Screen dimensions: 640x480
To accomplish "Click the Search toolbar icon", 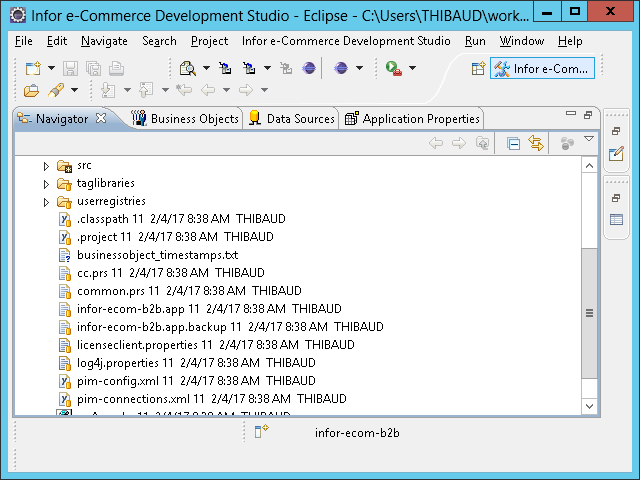I will tap(186, 68).
